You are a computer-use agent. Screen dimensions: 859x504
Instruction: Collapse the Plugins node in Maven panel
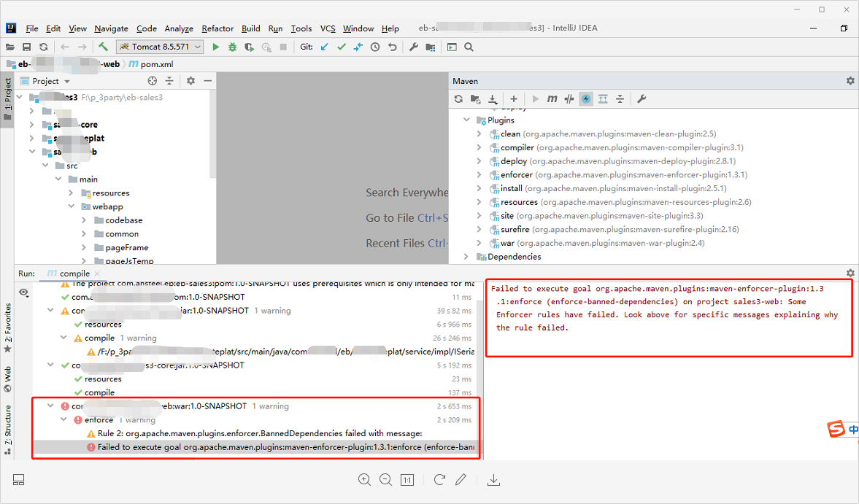(x=467, y=120)
